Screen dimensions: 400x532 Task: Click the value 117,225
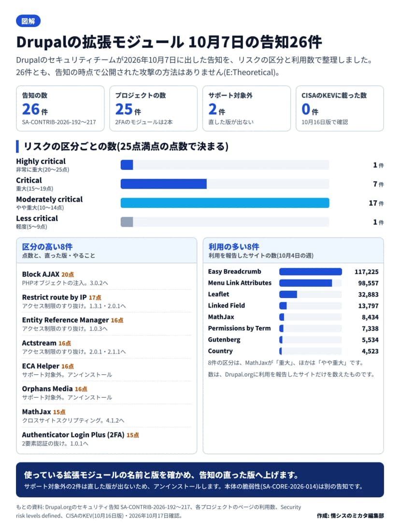point(367,272)
